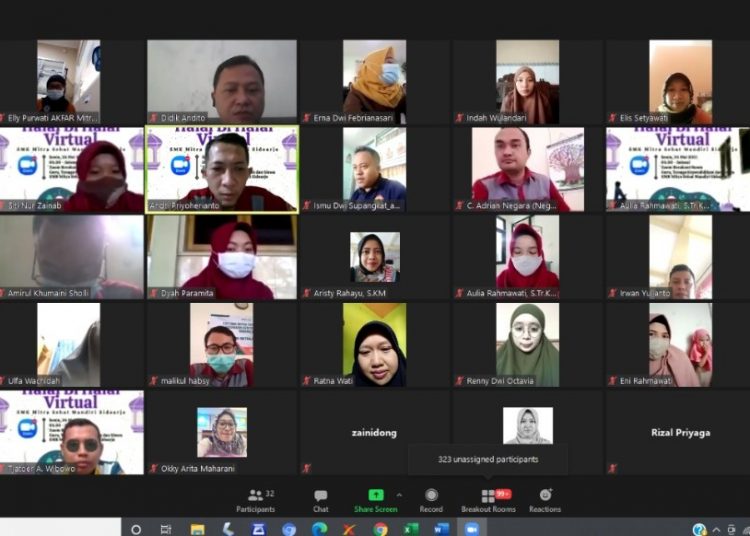Click the zainidong participant tile
This screenshot has width=750, height=536.
click(x=375, y=432)
